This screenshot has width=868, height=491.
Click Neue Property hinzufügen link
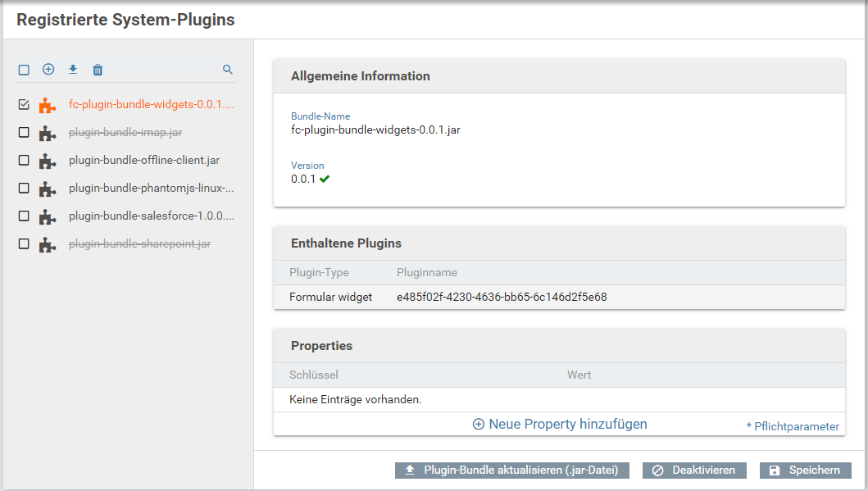click(x=560, y=424)
